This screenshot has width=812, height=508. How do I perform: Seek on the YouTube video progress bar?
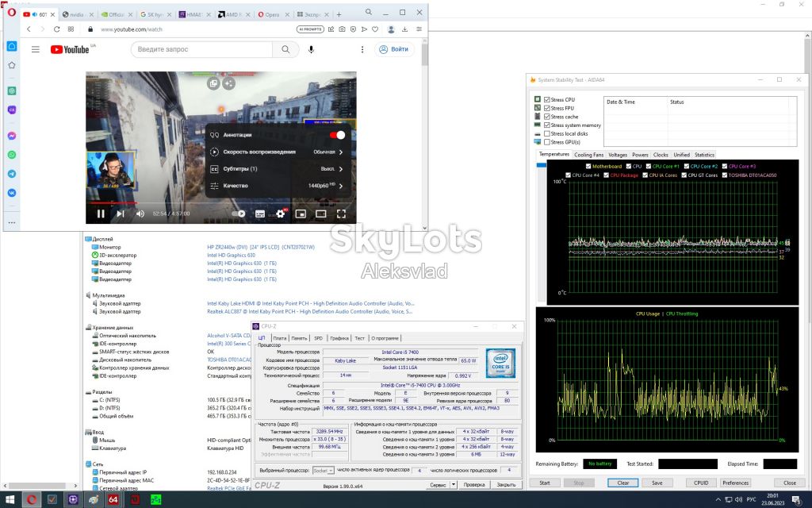coord(221,202)
